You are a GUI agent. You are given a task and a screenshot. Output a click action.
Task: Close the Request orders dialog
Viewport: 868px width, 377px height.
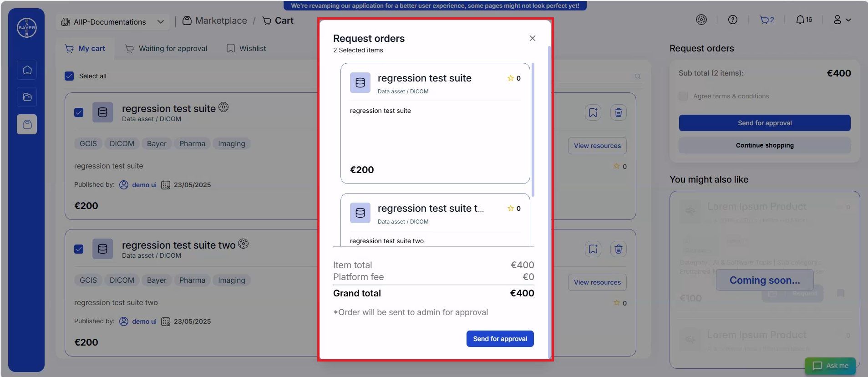(533, 38)
